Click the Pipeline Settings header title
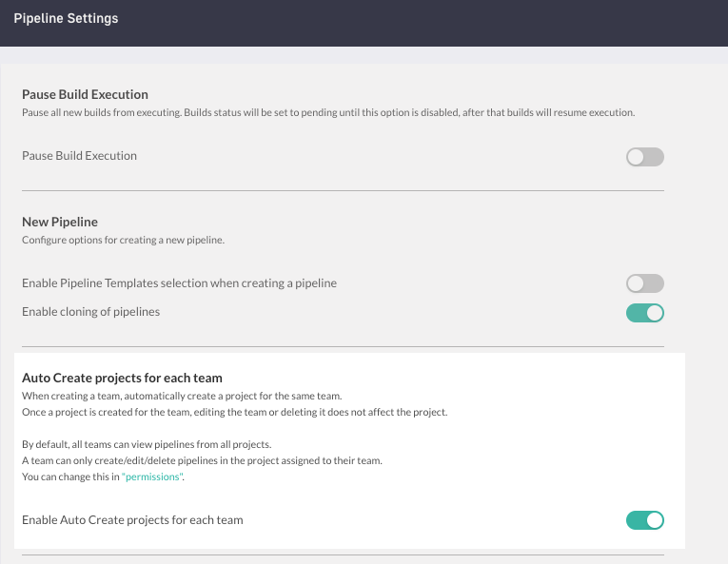The width and height of the screenshot is (728, 564). [x=67, y=19]
